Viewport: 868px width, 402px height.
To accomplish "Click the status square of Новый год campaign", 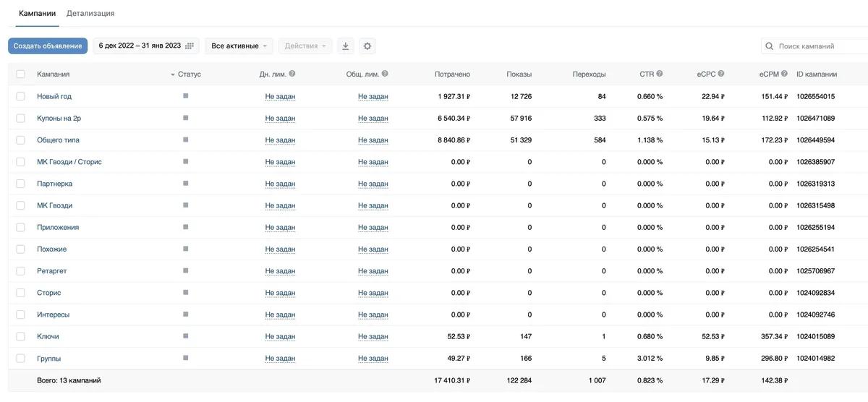I will (x=186, y=95).
